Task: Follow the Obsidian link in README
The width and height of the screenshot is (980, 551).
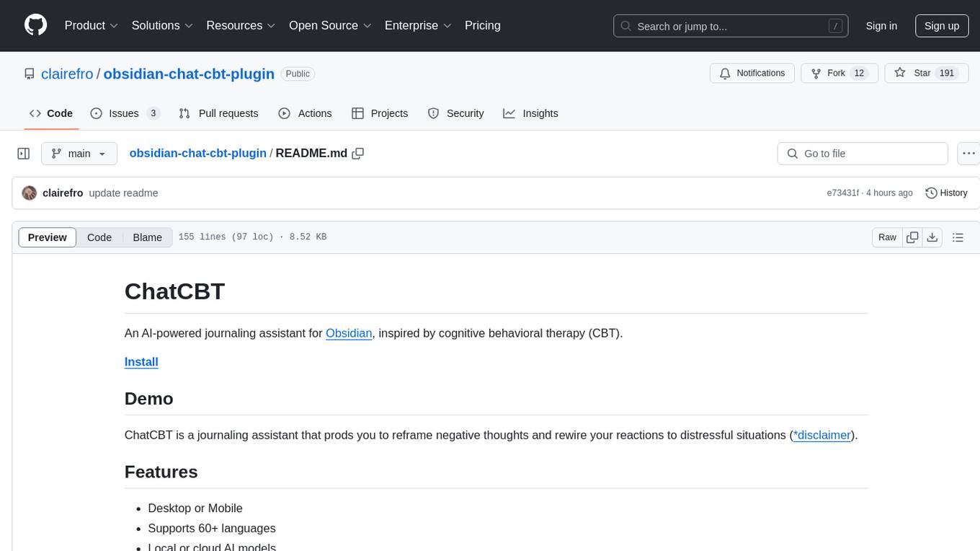Action: (349, 333)
